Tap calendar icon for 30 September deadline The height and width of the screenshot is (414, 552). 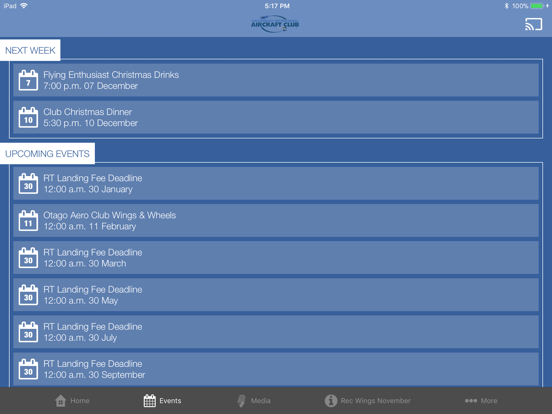point(28,369)
